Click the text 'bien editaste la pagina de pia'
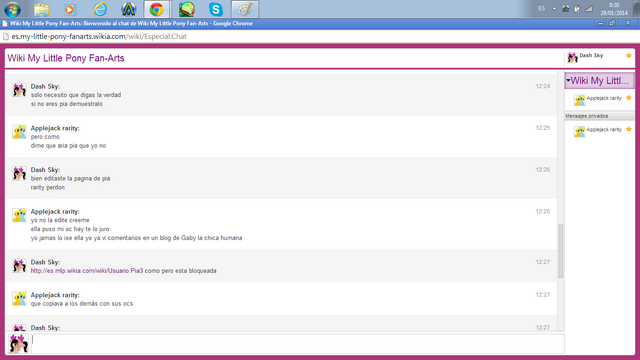This screenshot has width=640, height=360. point(70,178)
